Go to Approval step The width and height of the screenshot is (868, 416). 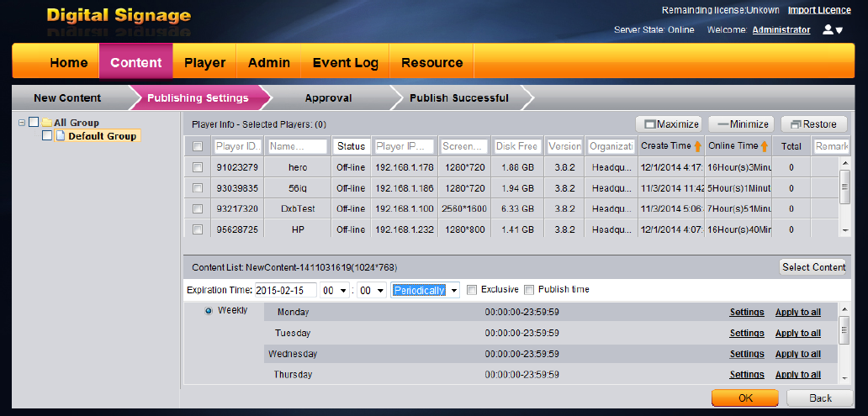328,98
